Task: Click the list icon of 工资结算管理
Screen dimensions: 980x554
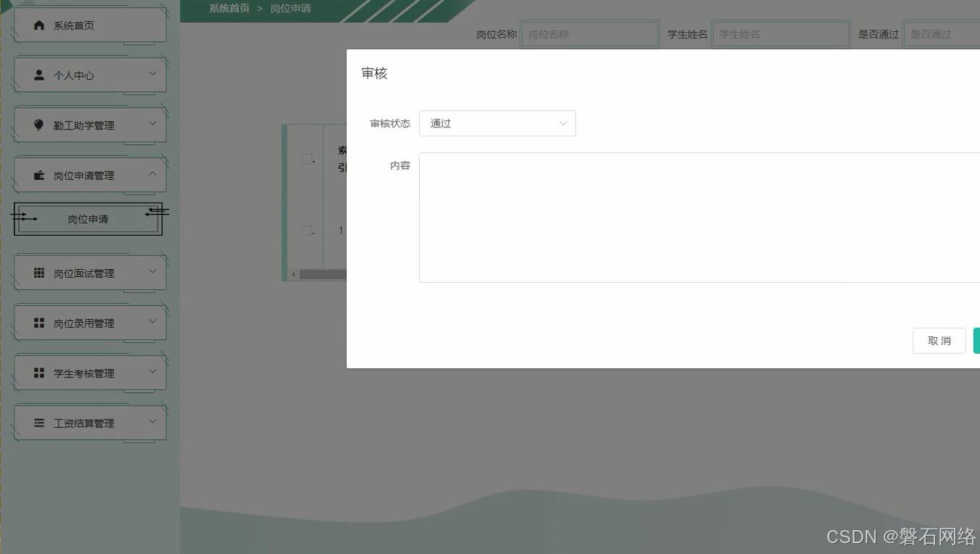Action: (38, 422)
